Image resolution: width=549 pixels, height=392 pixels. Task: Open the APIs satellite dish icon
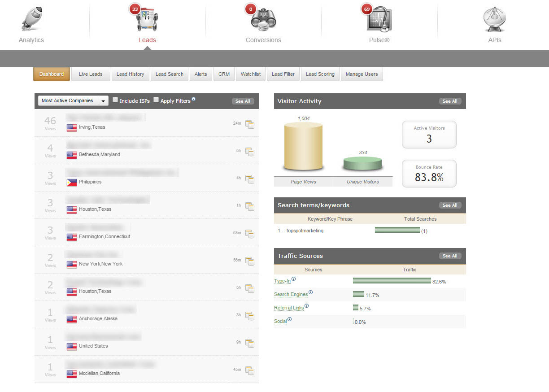coord(495,19)
